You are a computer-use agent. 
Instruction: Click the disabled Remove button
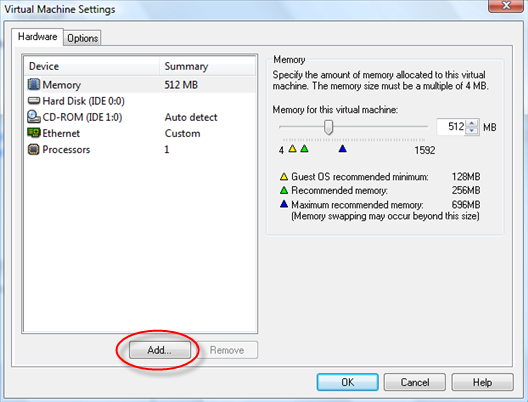227,350
